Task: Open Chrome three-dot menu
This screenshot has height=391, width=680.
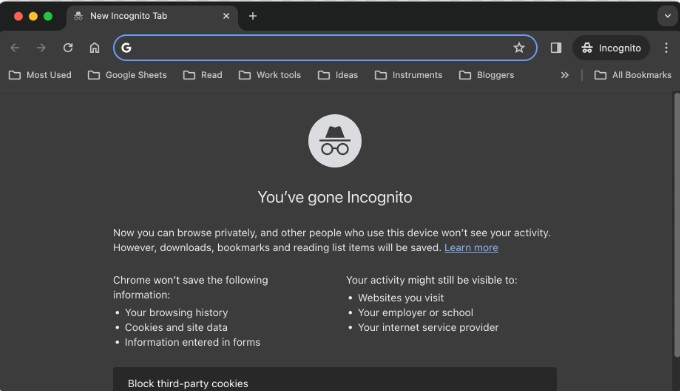Action: [x=666, y=48]
